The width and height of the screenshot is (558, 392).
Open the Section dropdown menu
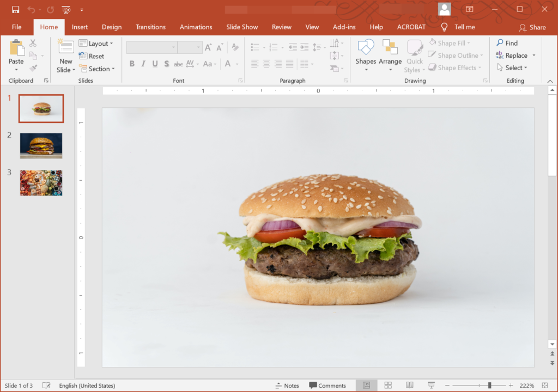pos(97,69)
